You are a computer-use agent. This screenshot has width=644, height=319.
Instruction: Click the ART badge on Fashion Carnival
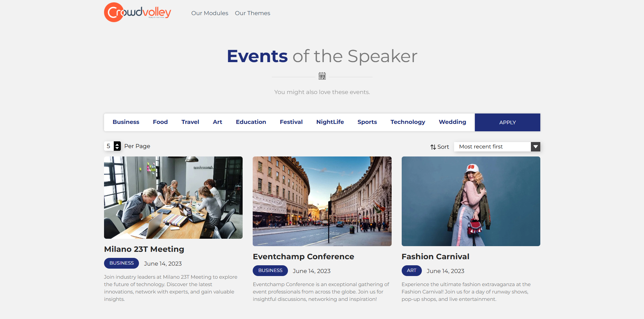pyautogui.click(x=411, y=271)
